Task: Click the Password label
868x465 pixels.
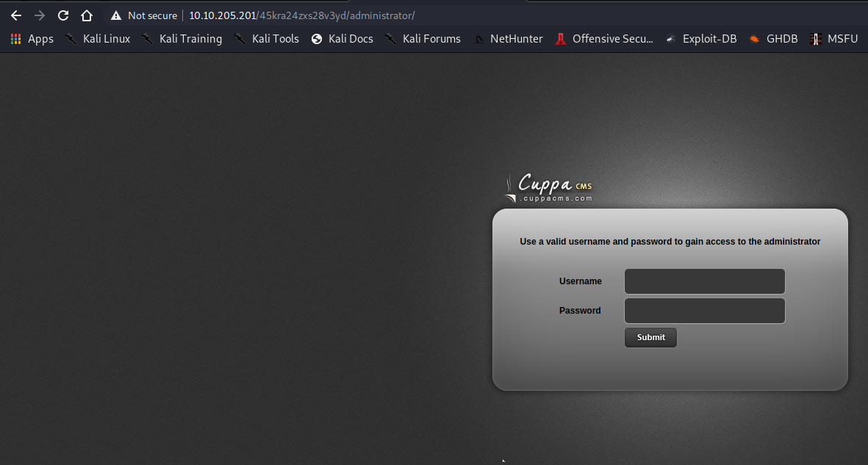Action: point(580,311)
